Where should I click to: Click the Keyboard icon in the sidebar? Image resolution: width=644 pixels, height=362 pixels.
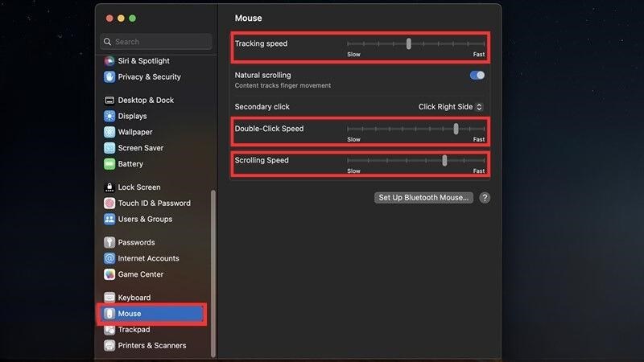tap(109, 298)
